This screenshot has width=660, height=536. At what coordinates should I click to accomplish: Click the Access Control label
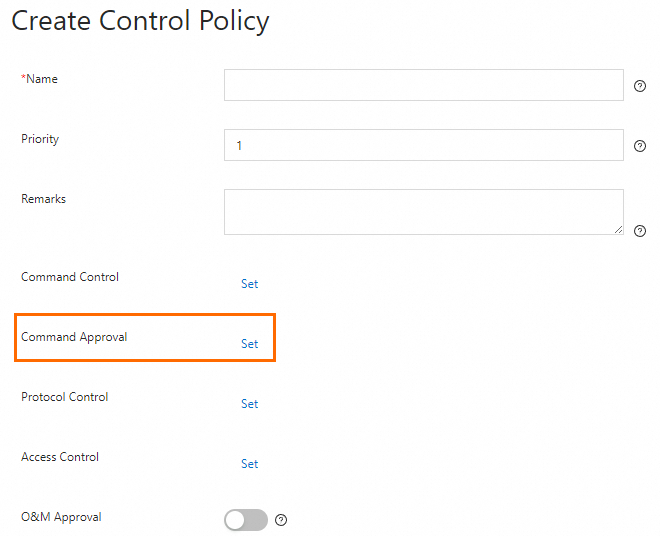point(60,457)
